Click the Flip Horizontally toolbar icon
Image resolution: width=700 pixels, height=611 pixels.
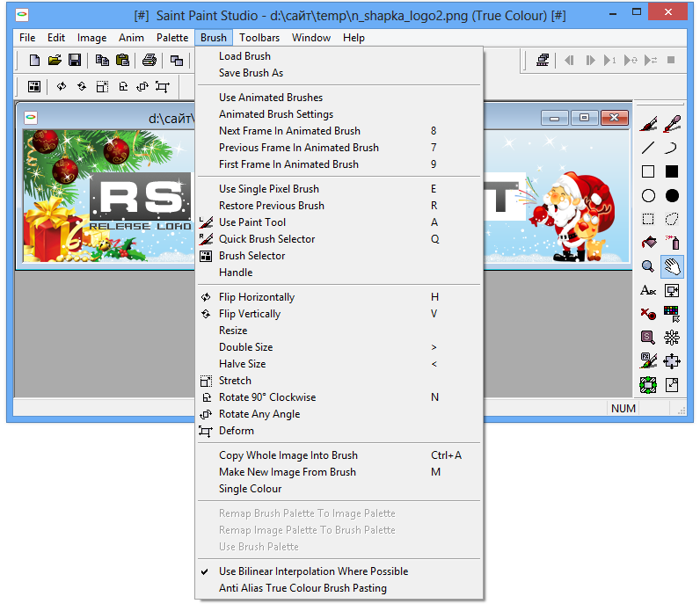(62, 86)
